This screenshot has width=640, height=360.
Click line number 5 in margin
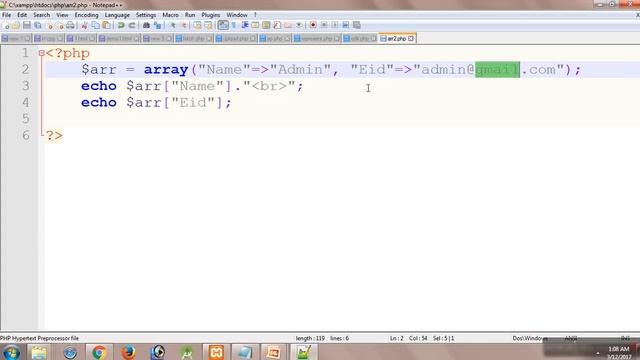(x=26, y=119)
